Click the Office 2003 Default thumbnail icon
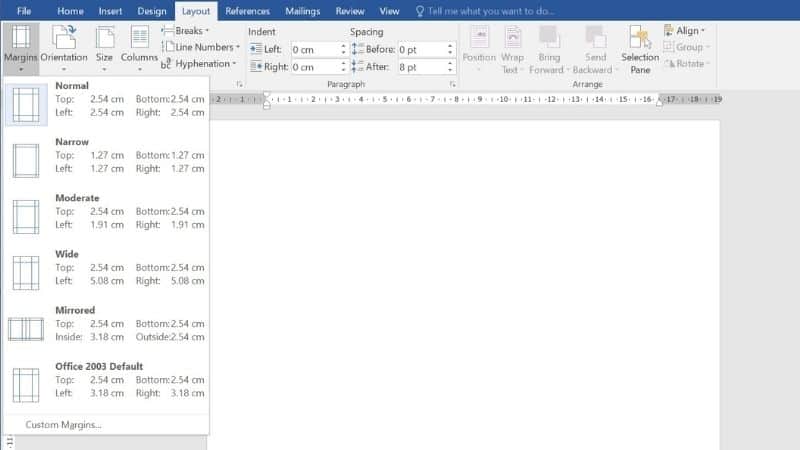This screenshot has width=800, height=450. [26, 385]
